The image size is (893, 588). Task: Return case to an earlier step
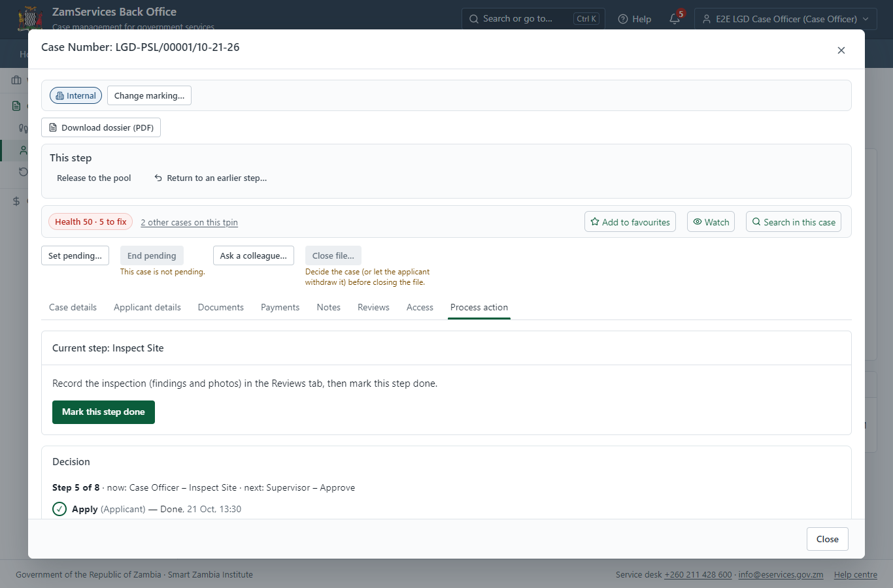coord(211,178)
